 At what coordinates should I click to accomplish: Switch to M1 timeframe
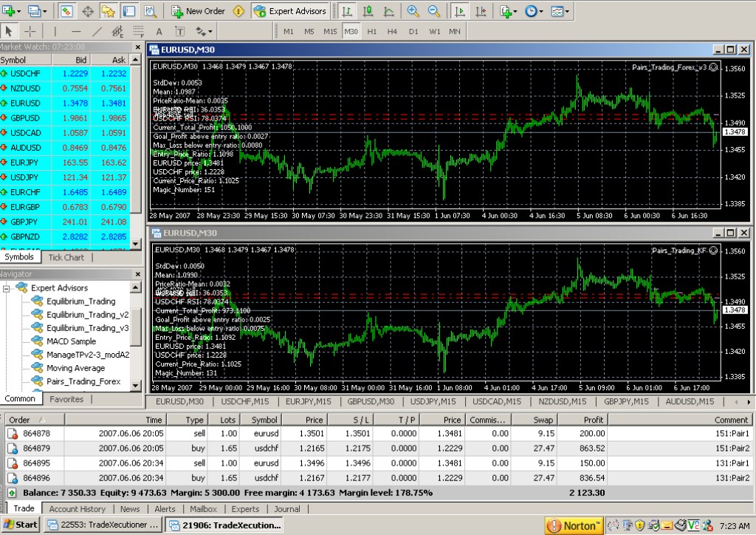pos(289,31)
